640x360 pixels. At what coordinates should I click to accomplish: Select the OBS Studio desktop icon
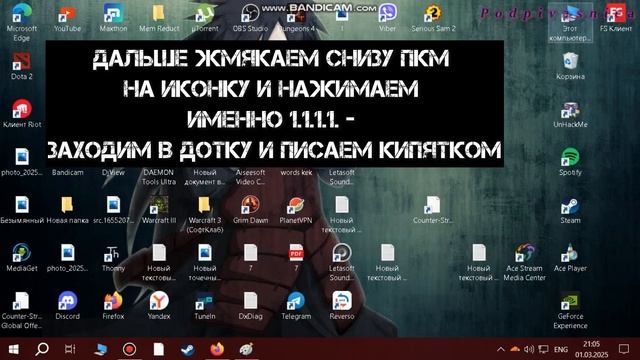coord(250,18)
